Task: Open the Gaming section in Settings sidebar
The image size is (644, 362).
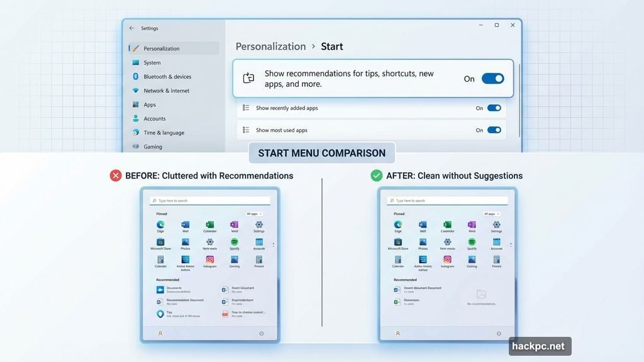Action: tap(153, 146)
